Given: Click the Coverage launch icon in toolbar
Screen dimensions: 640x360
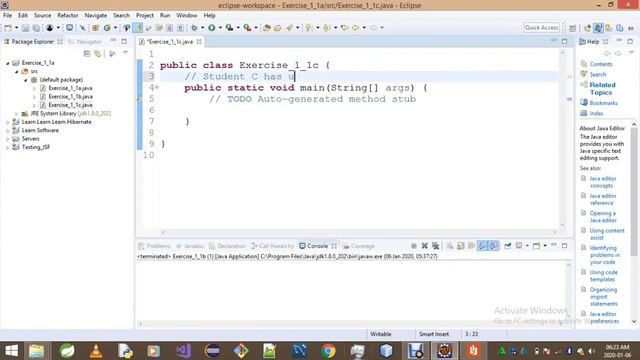Looking at the screenshot, I should [x=229, y=28].
